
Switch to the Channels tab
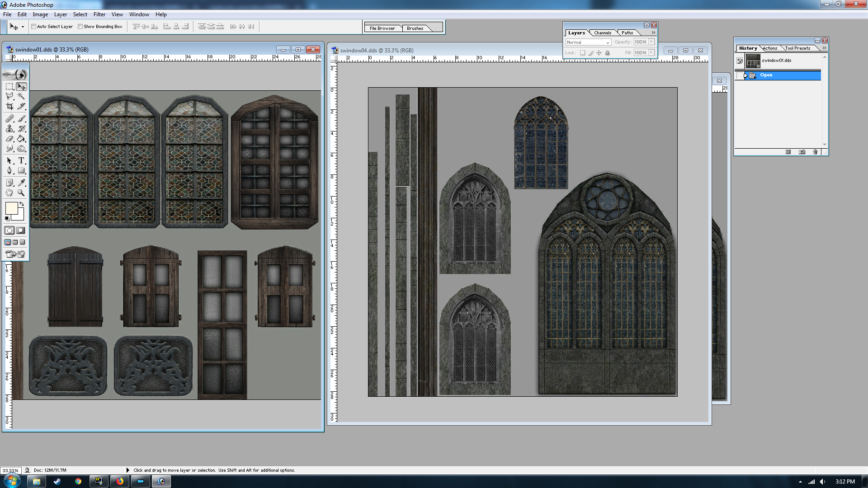coord(603,33)
